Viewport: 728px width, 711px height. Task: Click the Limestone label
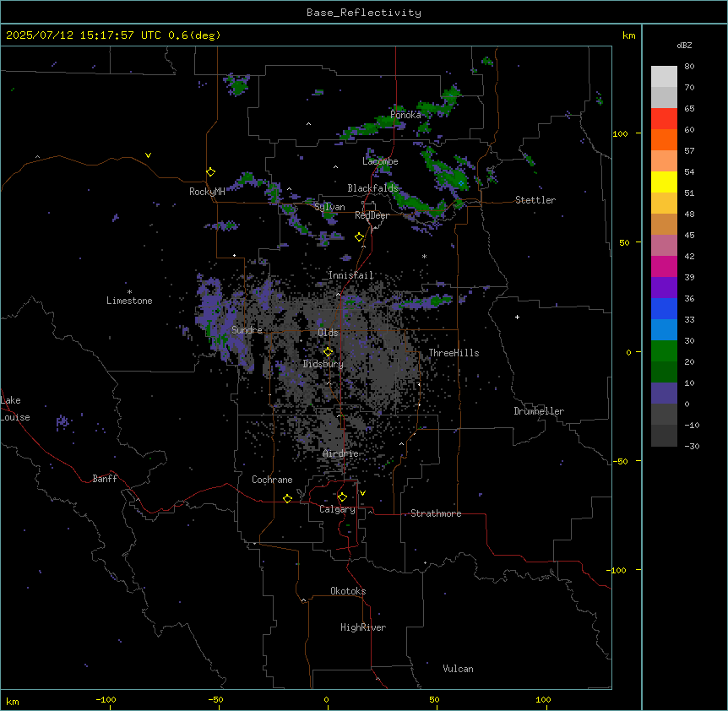click(x=129, y=301)
